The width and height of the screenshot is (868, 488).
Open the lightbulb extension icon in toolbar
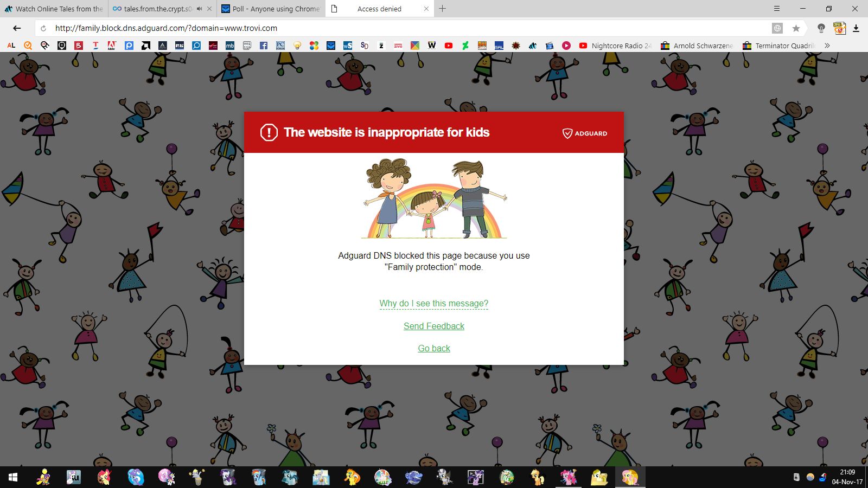(x=821, y=28)
